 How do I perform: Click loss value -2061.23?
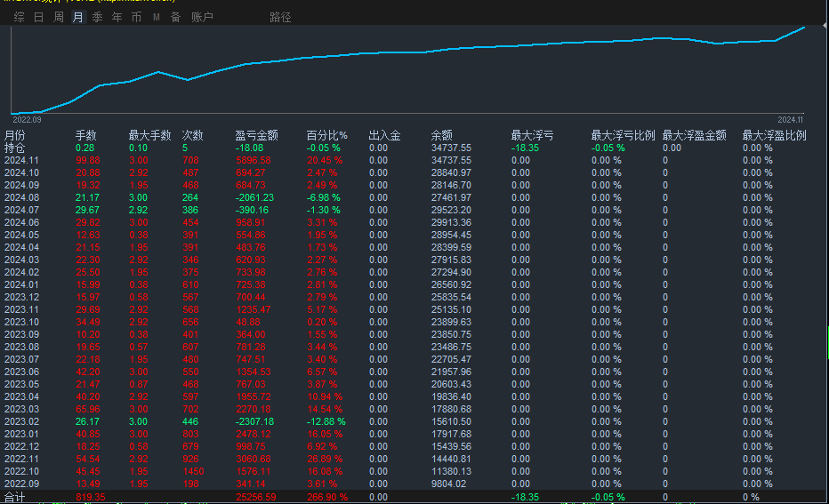254,197
